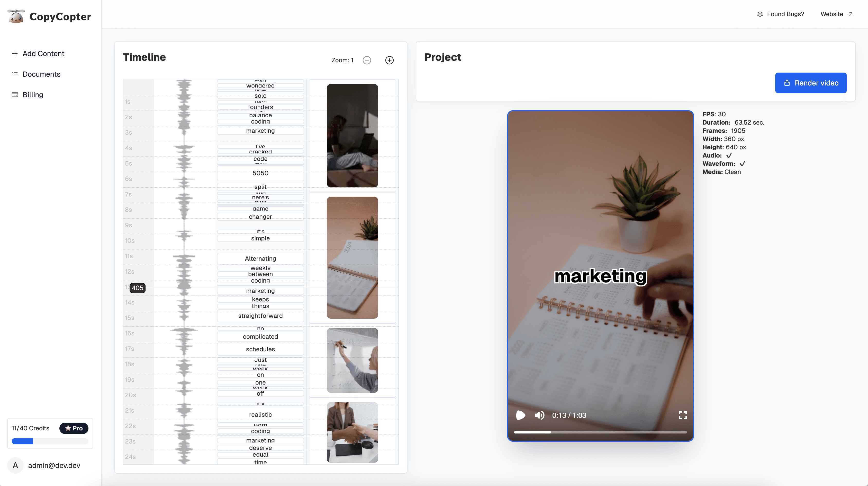Play the video preview
This screenshot has width=868, height=486.
520,415
